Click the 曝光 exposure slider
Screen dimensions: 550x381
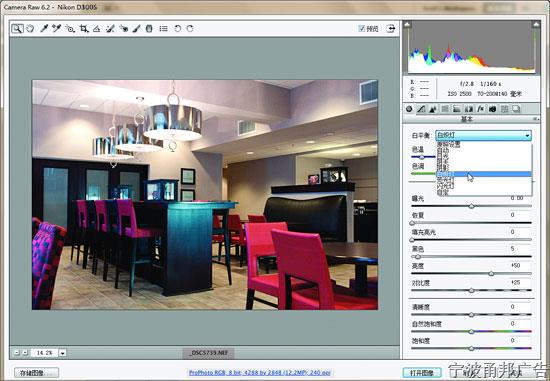[x=471, y=206]
